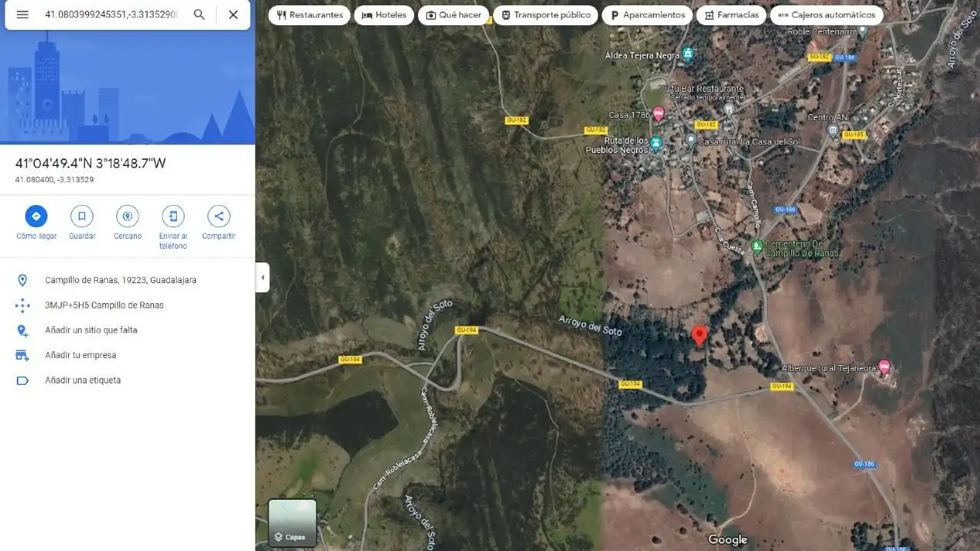
Task: Open the Capas layers thumbnail
Action: pyautogui.click(x=292, y=523)
